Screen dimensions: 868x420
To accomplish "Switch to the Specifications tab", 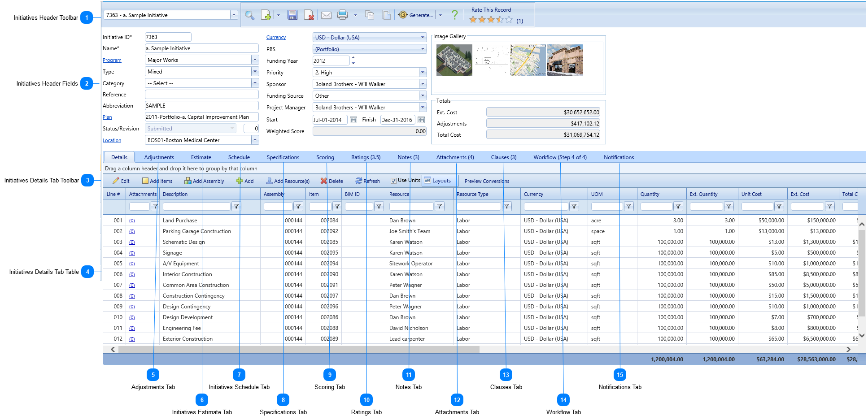I will coord(283,157).
